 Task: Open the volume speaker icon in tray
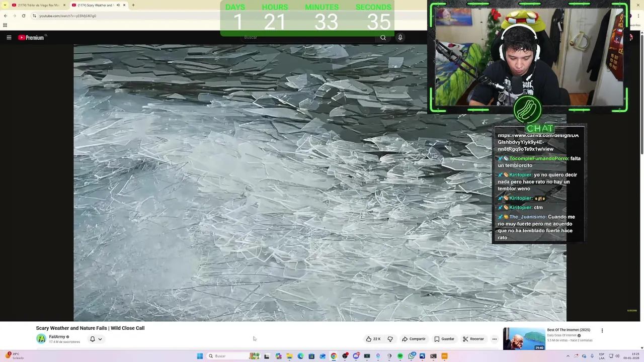pos(617,356)
